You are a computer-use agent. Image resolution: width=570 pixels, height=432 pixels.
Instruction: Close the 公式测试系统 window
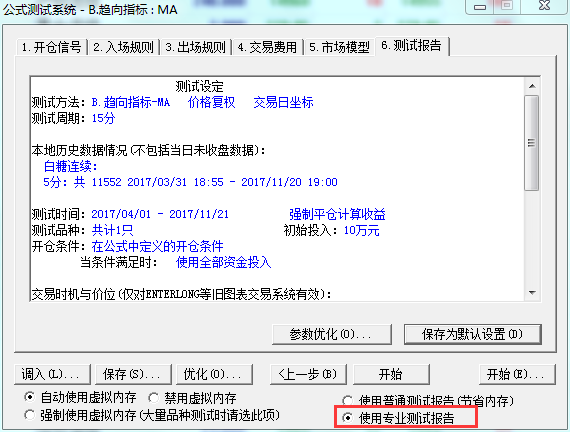(545, 6)
